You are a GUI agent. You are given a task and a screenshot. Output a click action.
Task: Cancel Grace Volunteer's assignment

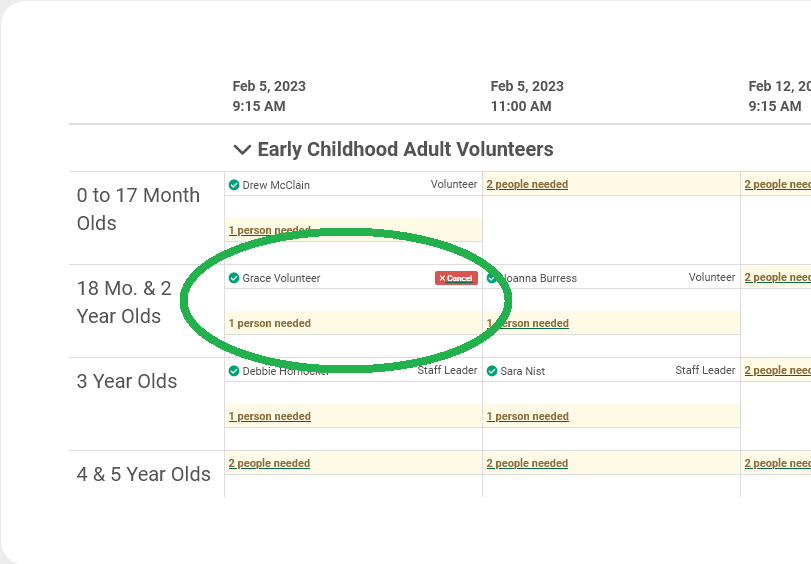[x=456, y=278]
